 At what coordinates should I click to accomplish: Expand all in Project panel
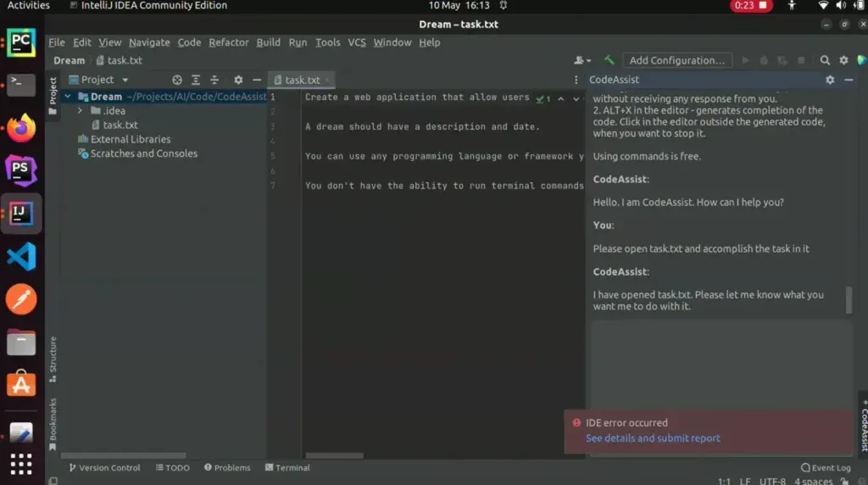pyautogui.click(x=196, y=80)
